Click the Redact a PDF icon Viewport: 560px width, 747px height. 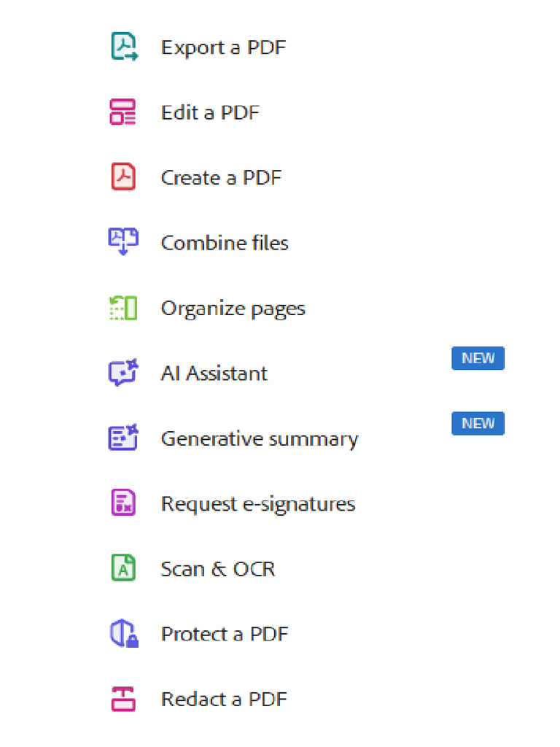123,699
